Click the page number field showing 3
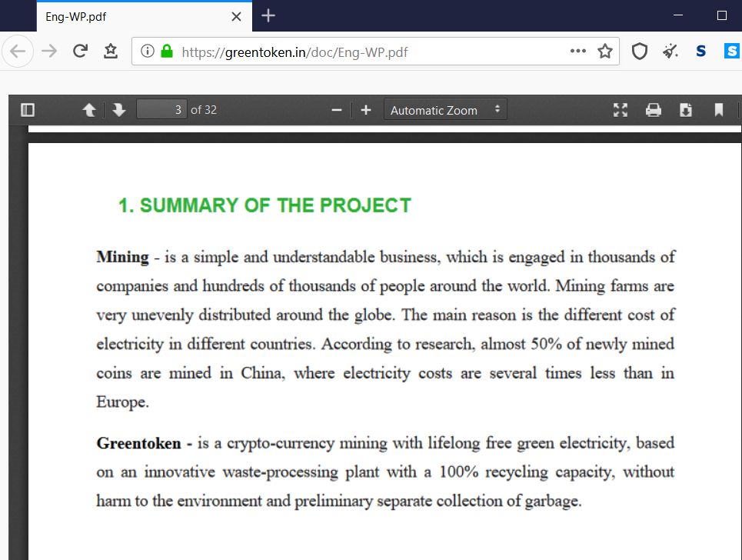742x560 pixels. [161, 110]
